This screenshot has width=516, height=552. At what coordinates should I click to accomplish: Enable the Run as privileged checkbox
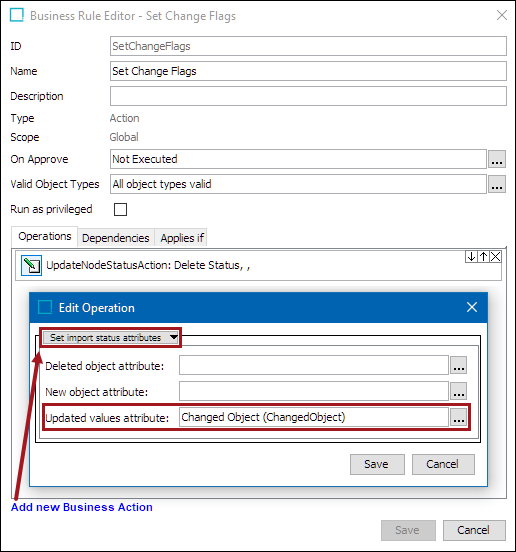pyautogui.click(x=120, y=209)
